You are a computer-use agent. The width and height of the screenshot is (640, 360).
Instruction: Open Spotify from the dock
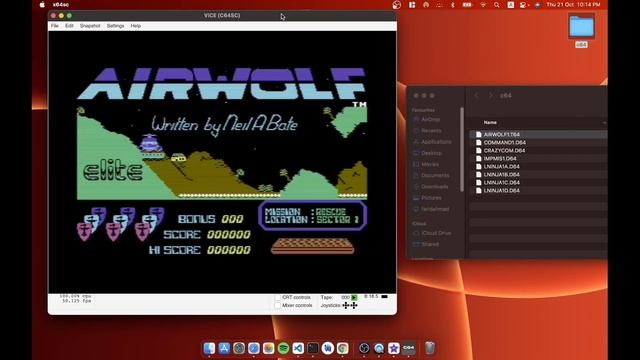(x=283, y=348)
